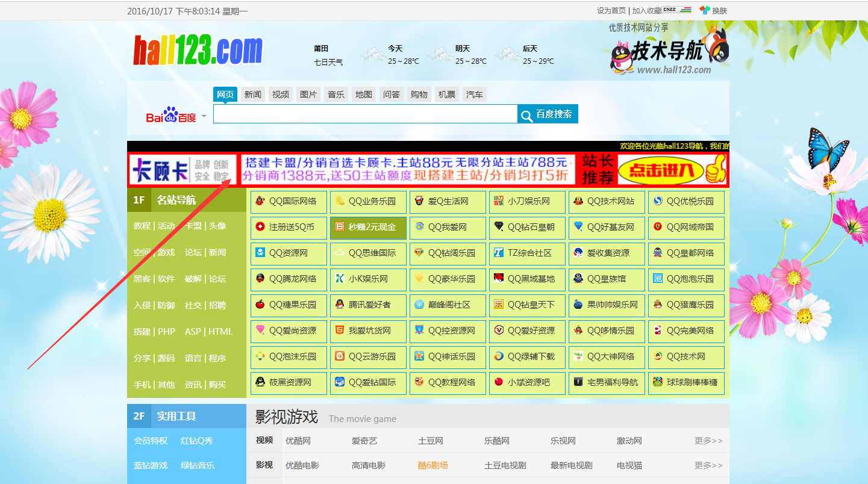The height and width of the screenshot is (484, 868).
Task: Click the magnifier icon on 百度搜索
Action: click(527, 116)
